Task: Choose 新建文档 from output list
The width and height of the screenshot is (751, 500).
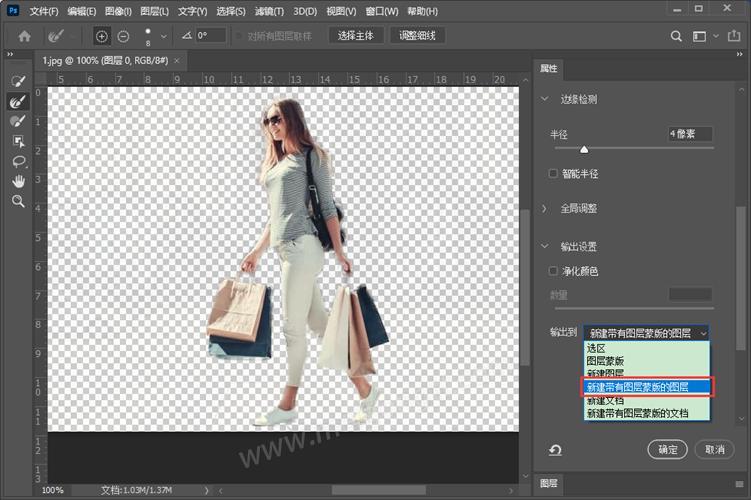Action: coord(646,400)
